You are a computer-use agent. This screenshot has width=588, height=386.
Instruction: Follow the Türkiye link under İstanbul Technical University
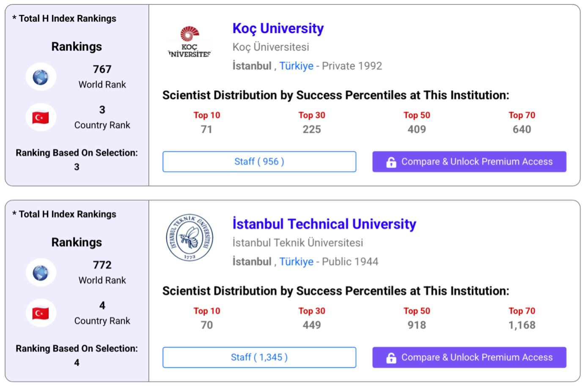pos(296,262)
